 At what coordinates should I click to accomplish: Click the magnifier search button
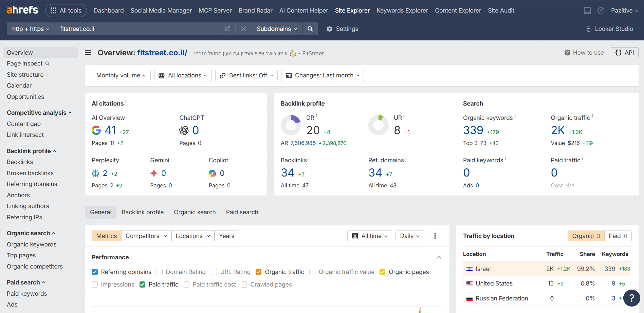[x=310, y=29]
